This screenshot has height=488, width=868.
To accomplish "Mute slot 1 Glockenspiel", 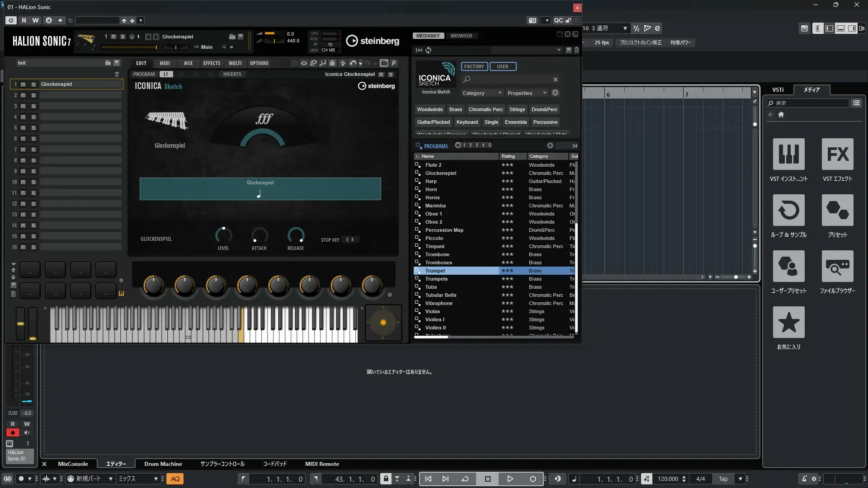I will (23, 84).
